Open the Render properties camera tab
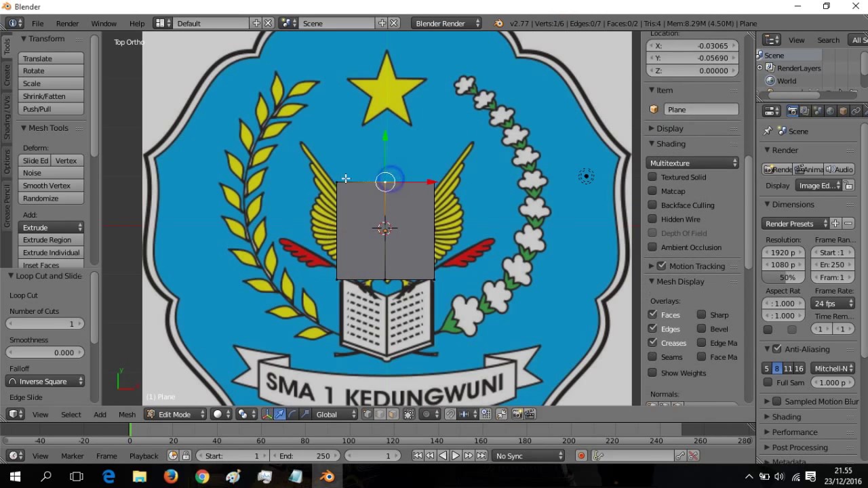Viewport: 868px width, 488px height. click(x=792, y=111)
